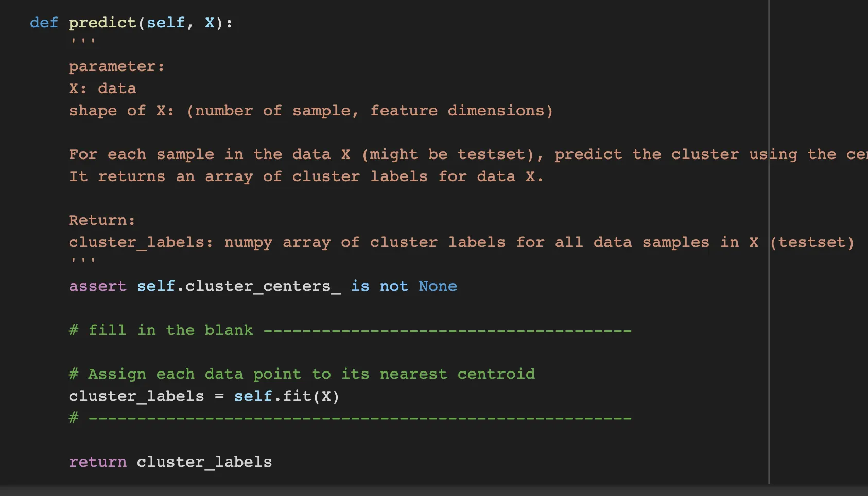Click cluster_labels in the return statement
The width and height of the screenshot is (868, 496).
pos(204,462)
